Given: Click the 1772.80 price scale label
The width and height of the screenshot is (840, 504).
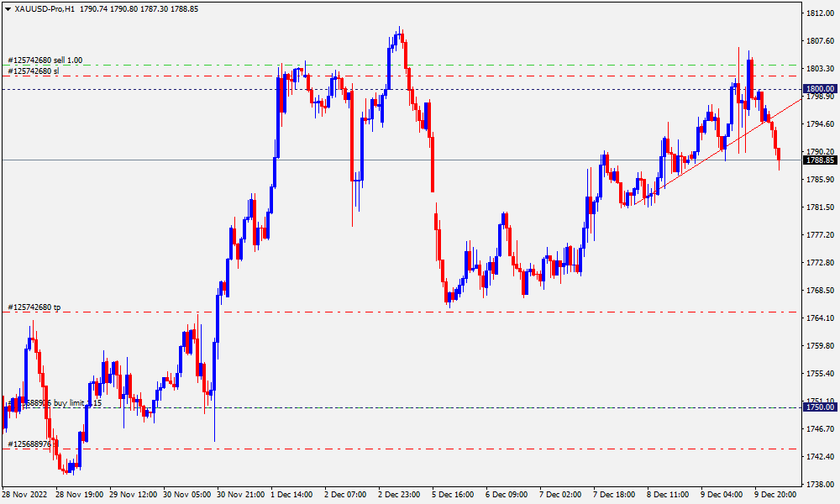Looking at the screenshot, I should pyautogui.click(x=820, y=262).
